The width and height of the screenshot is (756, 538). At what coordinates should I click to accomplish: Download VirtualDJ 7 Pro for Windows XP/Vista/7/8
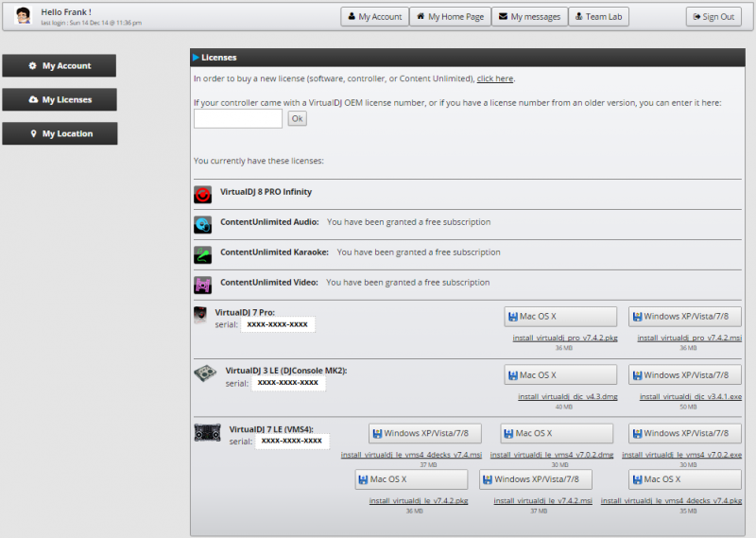coord(684,317)
